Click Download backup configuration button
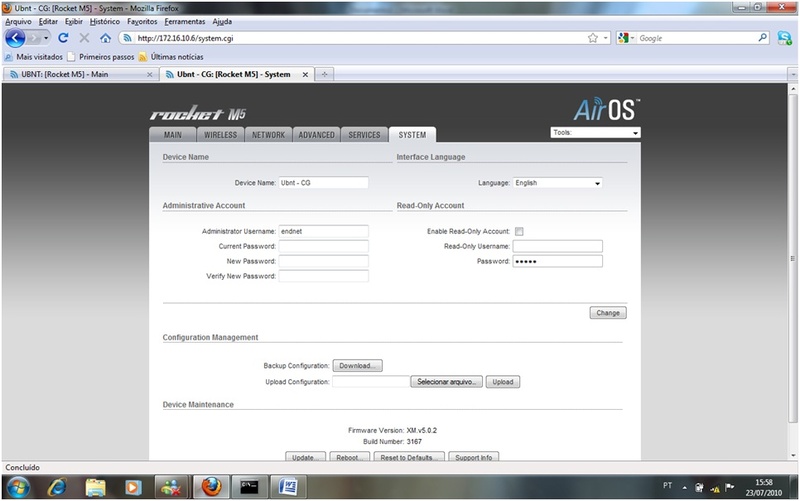 358,366
